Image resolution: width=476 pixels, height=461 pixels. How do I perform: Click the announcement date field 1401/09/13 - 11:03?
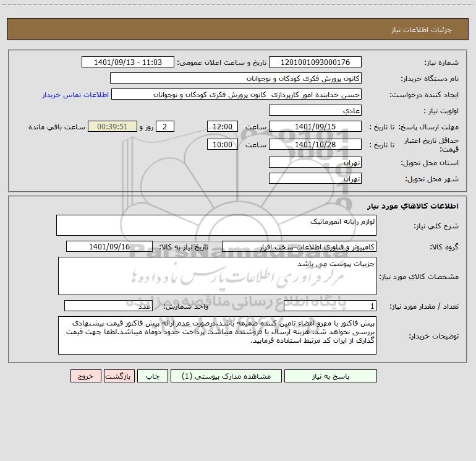pos(128,62)
